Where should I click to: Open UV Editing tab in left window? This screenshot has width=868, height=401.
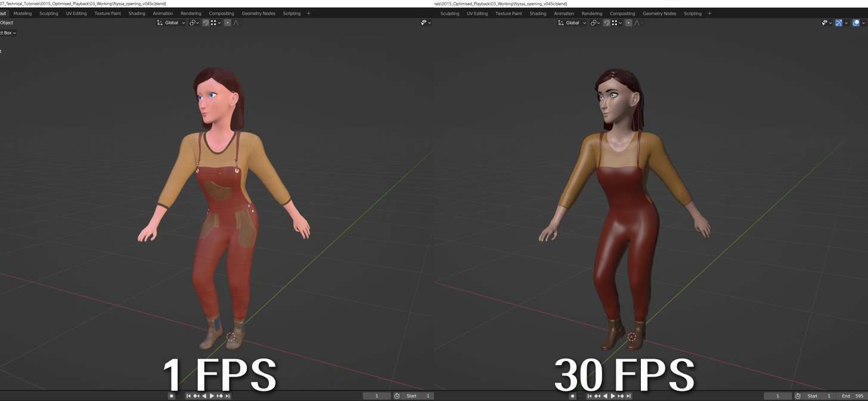pos(76,13)
